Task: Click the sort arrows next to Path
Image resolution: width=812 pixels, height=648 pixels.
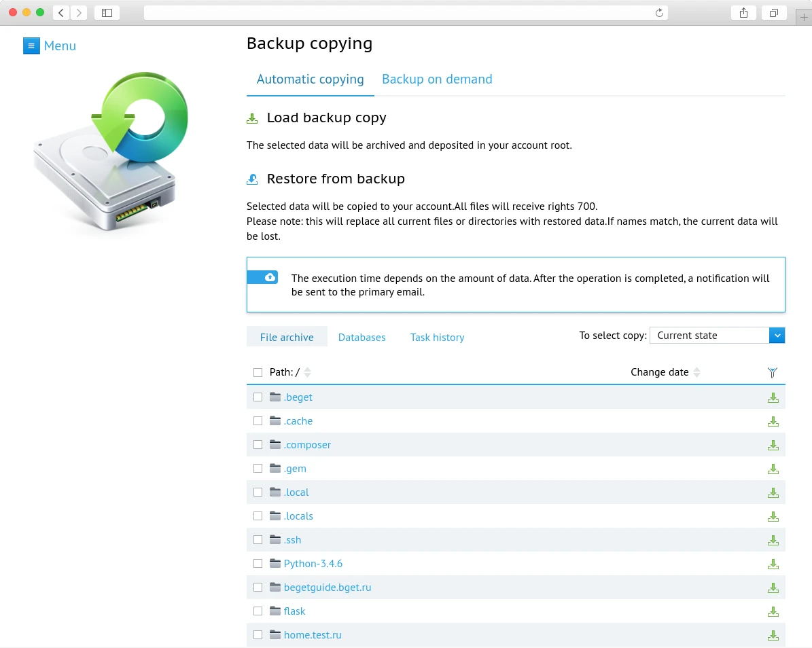Action: [x=307, y=372]
